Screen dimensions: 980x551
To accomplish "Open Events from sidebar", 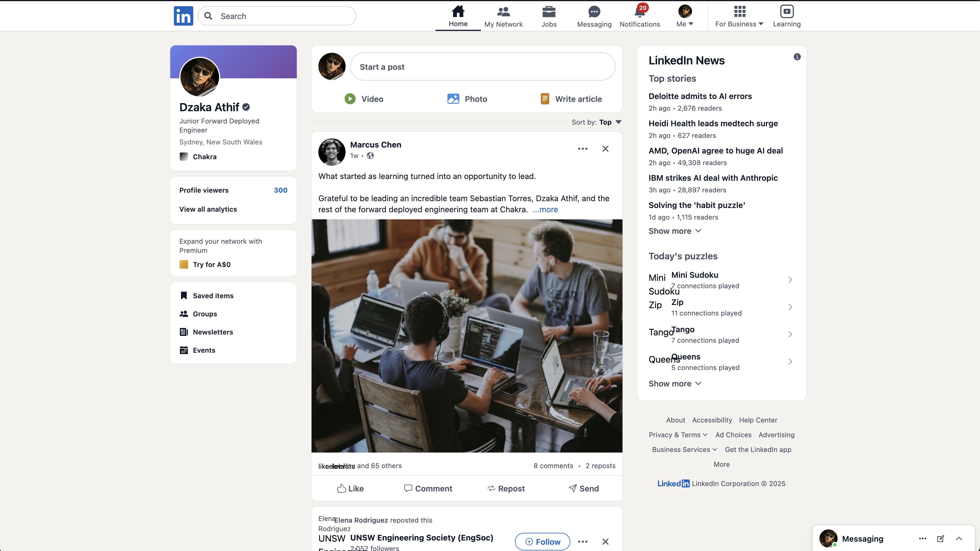I will [x=197, y=350].
